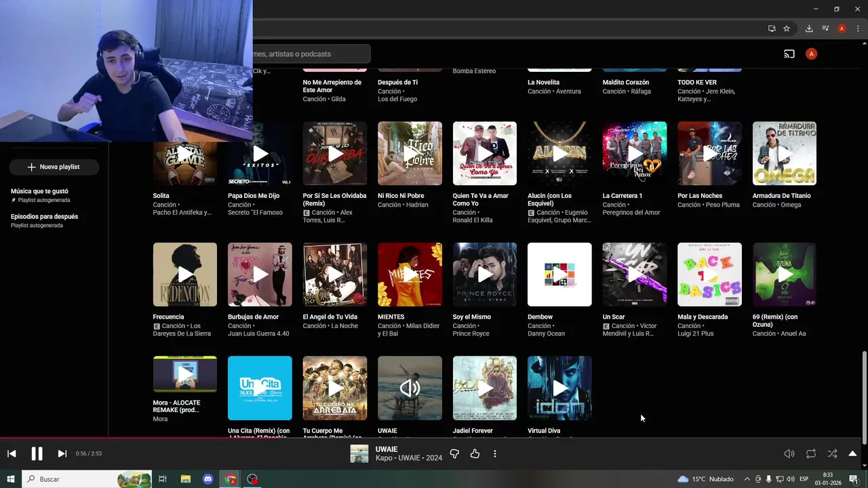The height and width of the screenshot is (488, 868).
Task: Skip to the previous track
Action: point(12,453)
